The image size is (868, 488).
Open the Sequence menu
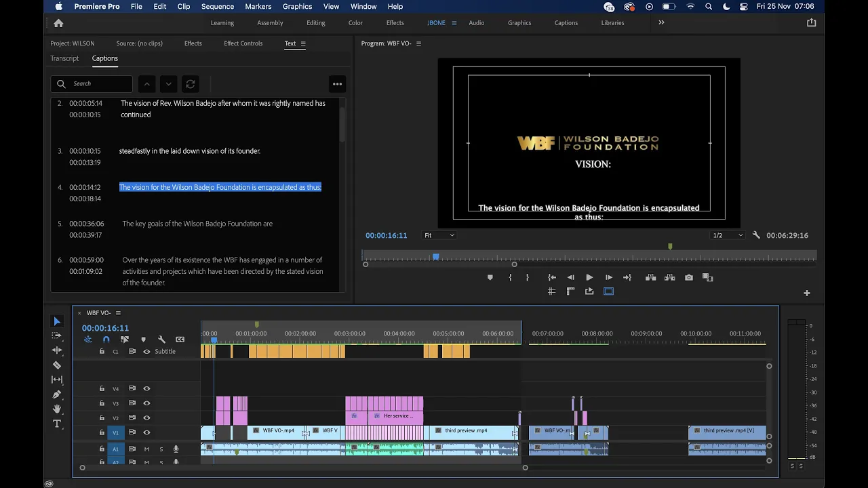pyautogui.click(x=218, y=7)
